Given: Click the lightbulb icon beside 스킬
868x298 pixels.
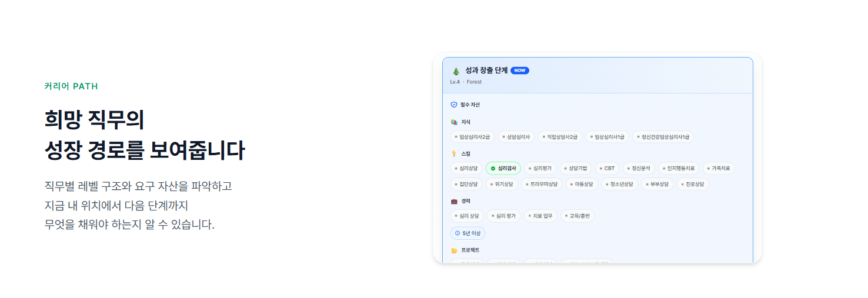Looking at the screenshot, I should click(x=454, y=153).
